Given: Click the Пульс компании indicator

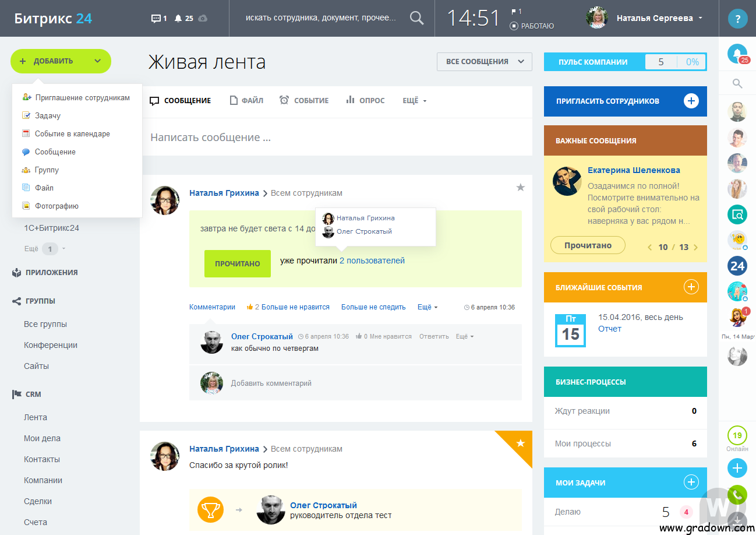Looking at the screenshot, I should [x=625, y=62].
